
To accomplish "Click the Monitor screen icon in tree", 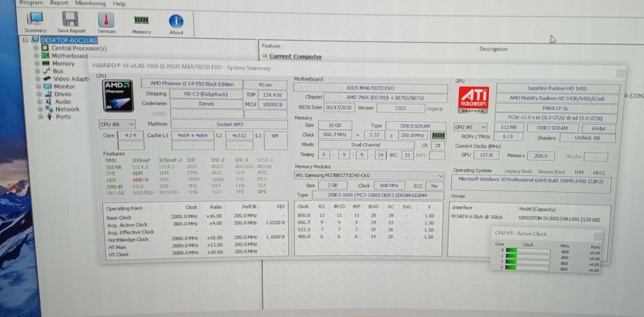I will 48,86.
